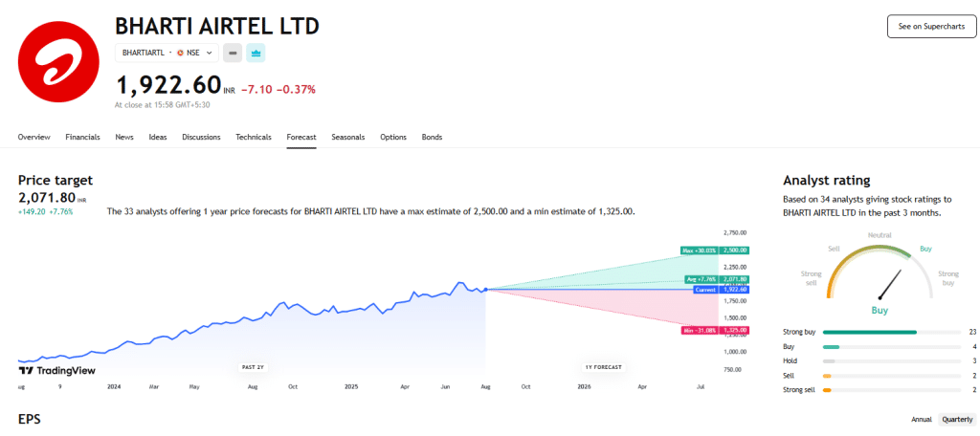Click the Hold rating bar
This screenshot has width=980, height=436.
[x=892, y=361]
